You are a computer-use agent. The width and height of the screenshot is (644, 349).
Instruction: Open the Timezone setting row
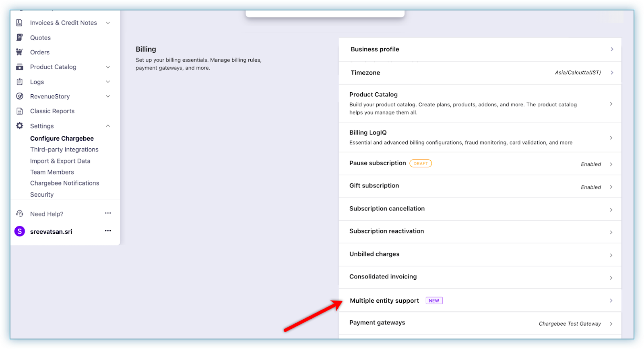coord(480,73)
